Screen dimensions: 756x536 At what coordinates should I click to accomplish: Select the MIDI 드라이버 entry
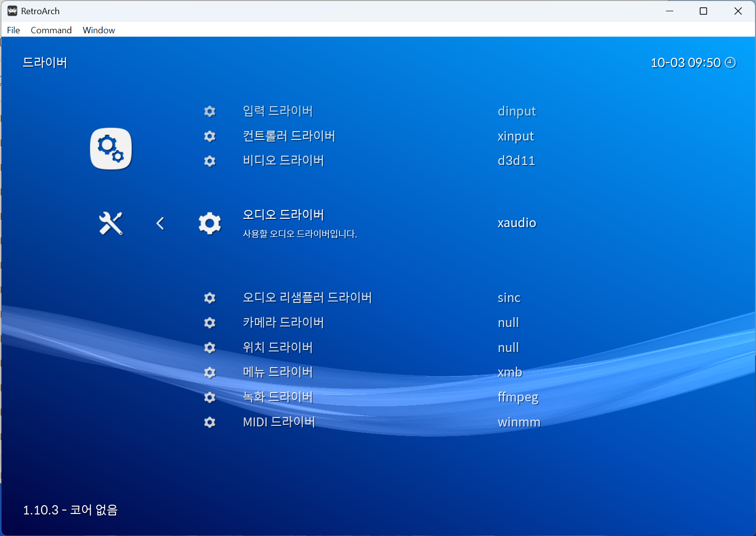[279, 422]
